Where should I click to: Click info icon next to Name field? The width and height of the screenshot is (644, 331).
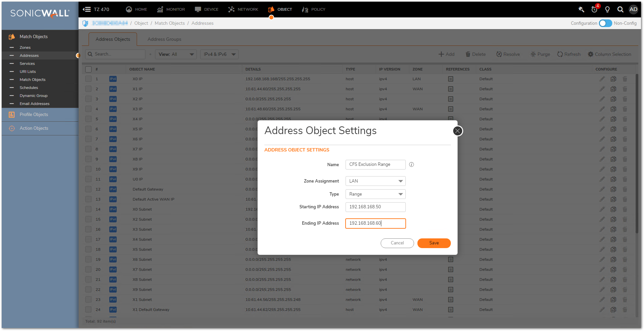click(411, 164)
